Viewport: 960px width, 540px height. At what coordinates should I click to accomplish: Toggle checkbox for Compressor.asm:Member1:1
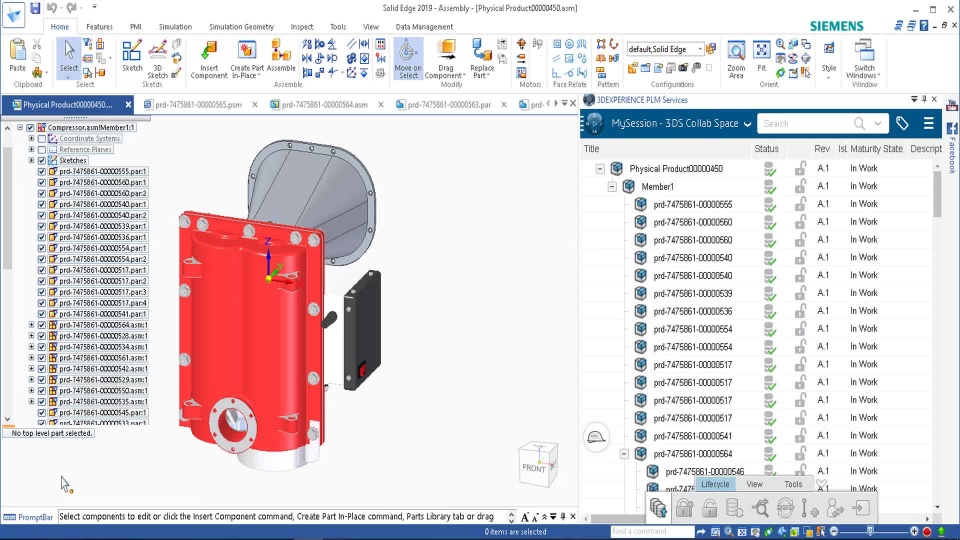pos(30,127)
